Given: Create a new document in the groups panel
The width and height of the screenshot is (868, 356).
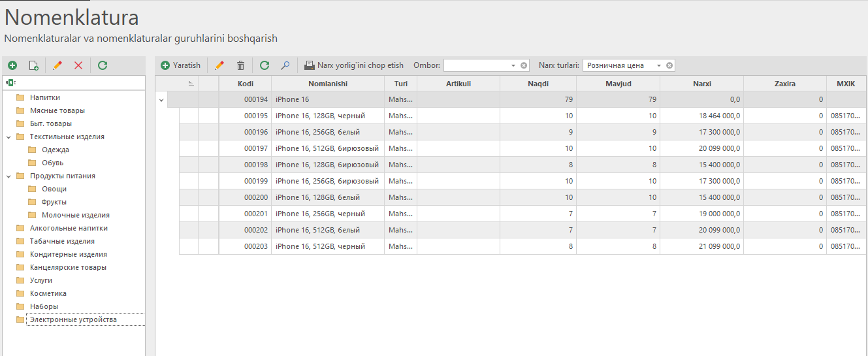Looking at the screenshot, I should 33,65.
